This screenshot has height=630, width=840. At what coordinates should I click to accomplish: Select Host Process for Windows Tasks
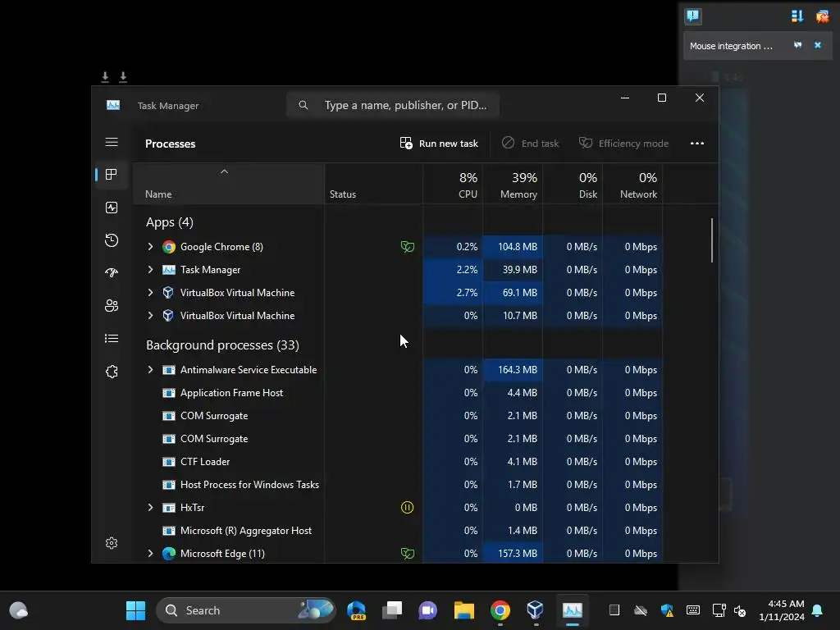pyautogui.click(x=398, y=484)
